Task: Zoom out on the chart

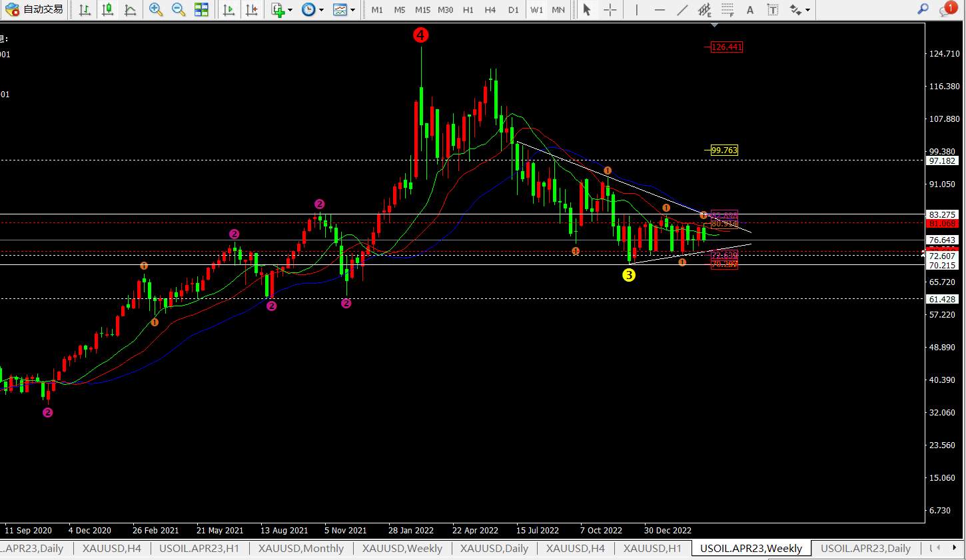Action: [x=179, y=9]
